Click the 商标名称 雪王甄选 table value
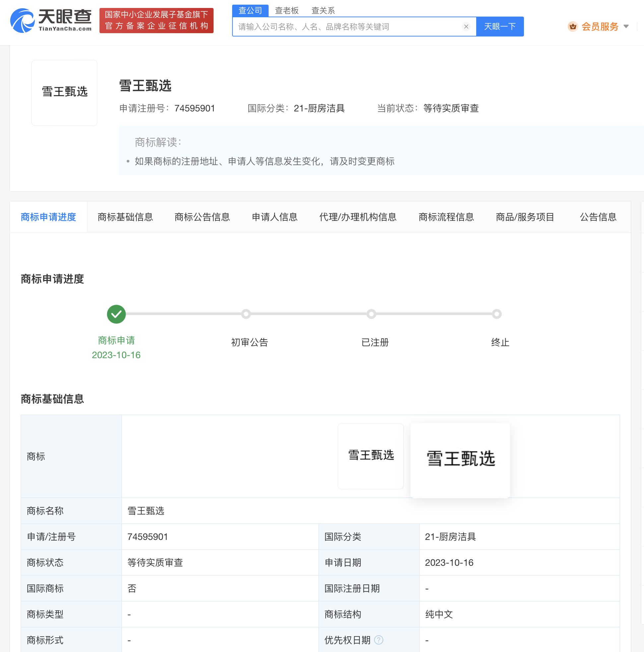644x652 pixels. (x=146, y=511)
